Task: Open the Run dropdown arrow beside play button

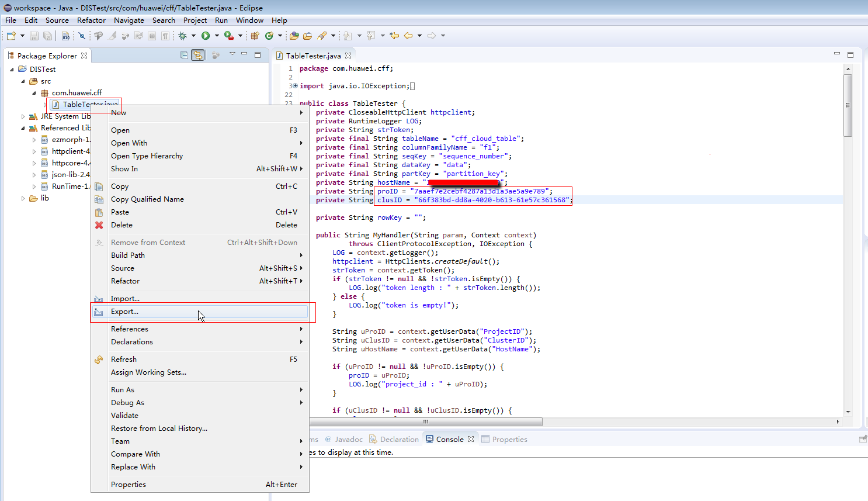Action: coord(217,36)
